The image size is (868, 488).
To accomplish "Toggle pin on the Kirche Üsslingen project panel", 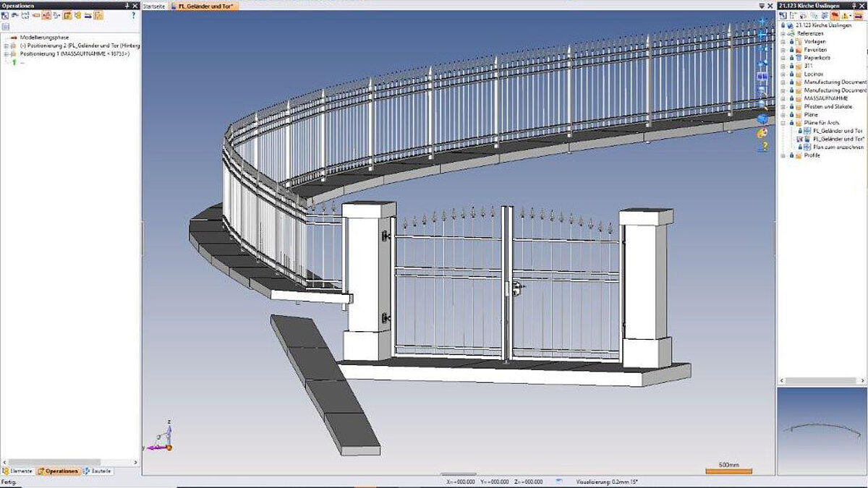I will click(x=854, y=5).
